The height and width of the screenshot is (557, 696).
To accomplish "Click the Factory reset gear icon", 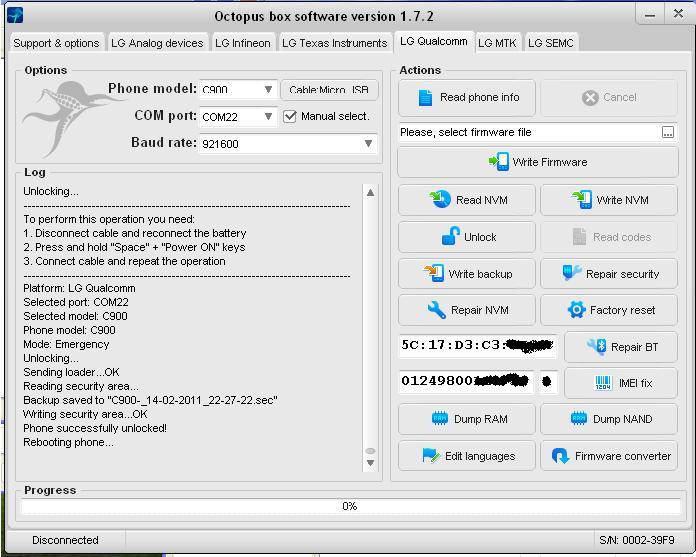I will 576,309.
